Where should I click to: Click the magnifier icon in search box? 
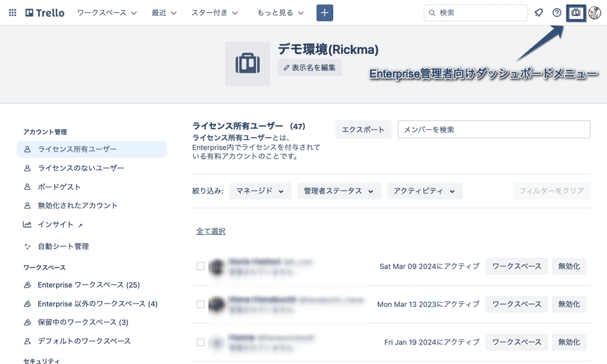pyautogui.click(x=432, y=13)
